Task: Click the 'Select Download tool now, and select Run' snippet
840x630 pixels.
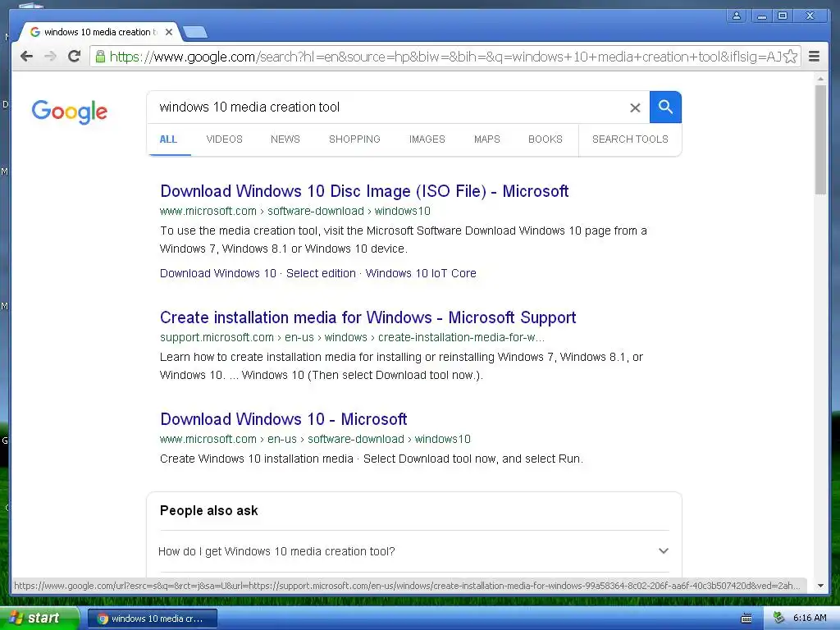Action: coord(473,459)
